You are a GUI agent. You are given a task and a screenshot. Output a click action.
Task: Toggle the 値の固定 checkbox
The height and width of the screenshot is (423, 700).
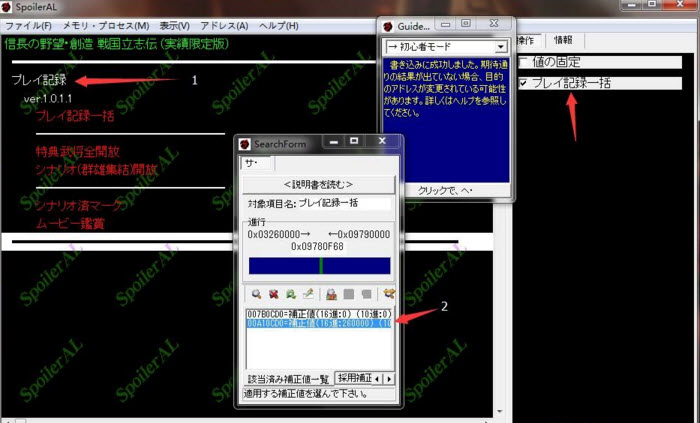523,62
